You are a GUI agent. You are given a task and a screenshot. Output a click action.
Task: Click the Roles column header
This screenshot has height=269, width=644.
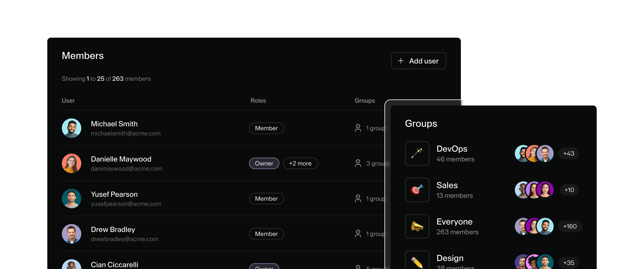258,101
